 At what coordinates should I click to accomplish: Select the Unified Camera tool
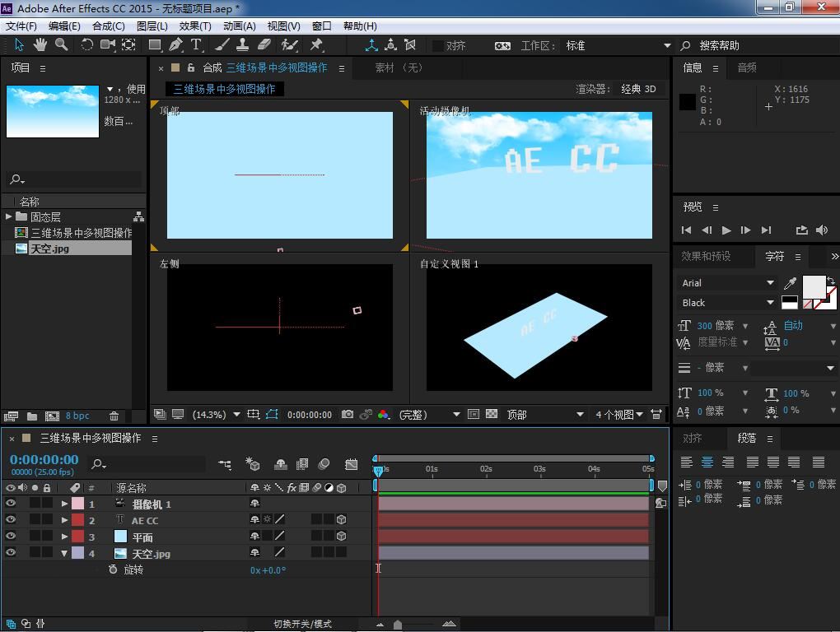pos(108,45)
